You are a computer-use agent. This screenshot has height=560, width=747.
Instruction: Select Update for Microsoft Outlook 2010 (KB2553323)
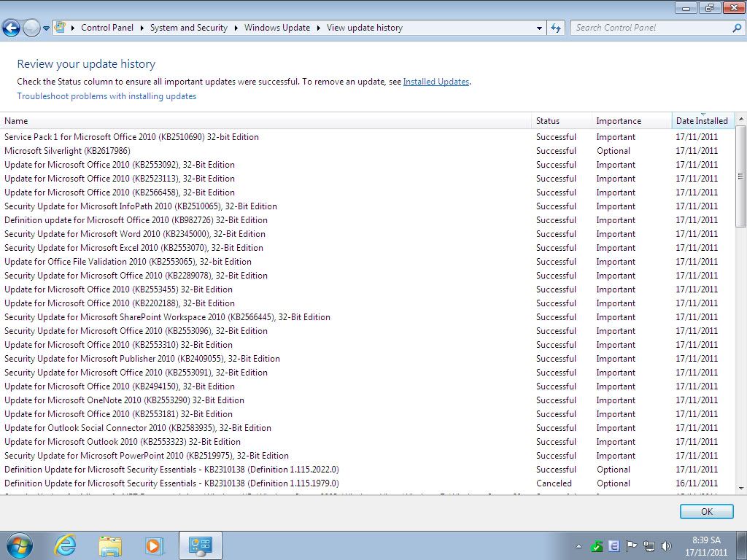(x=367, y=441)
